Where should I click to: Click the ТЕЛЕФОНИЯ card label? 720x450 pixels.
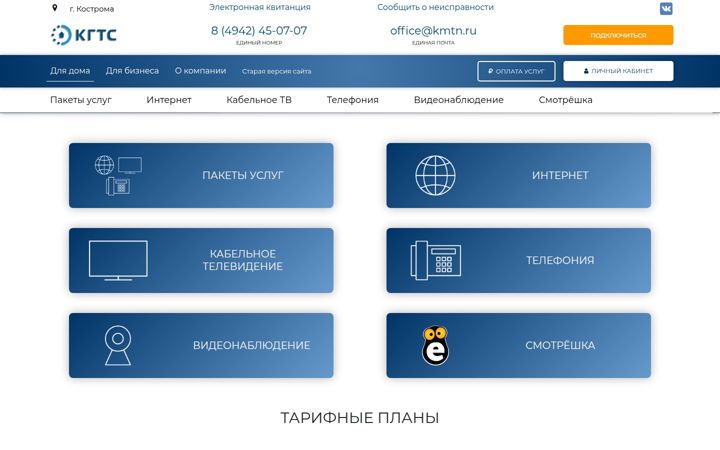coord(560,260)
